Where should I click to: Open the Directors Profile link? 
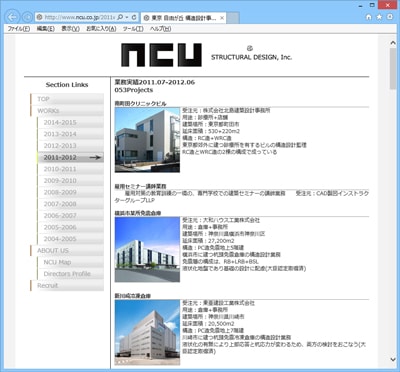point(70,274)
